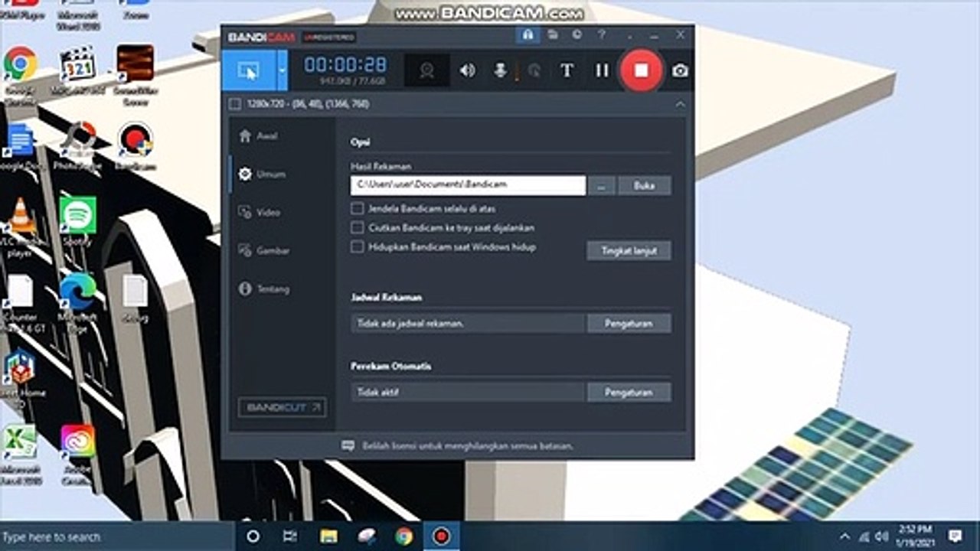Select the Microsoft Edge desktop shortcut
Screen dimensions: 980x551
click(77, 303)
